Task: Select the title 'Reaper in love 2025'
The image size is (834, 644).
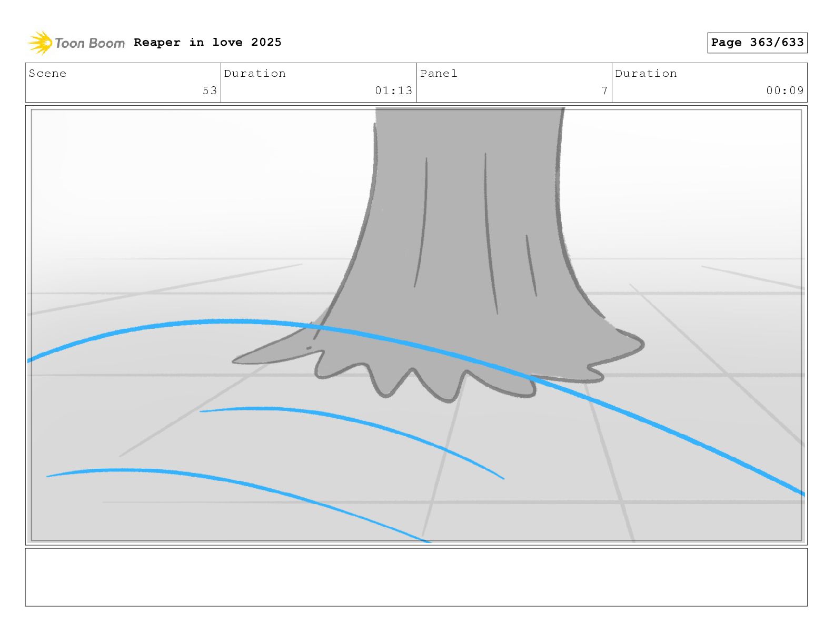Action: (x=207, y=42)
